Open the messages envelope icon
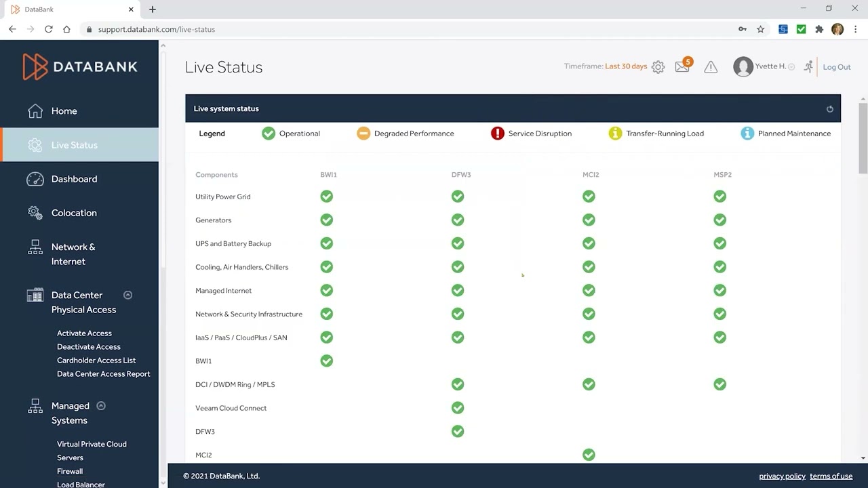868x488 pixels. tap(682, 66)
